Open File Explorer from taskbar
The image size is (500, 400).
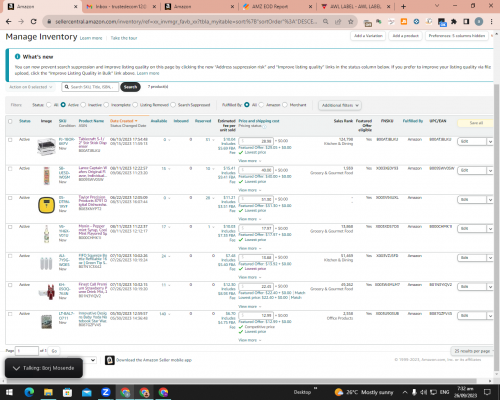point(48,392)
